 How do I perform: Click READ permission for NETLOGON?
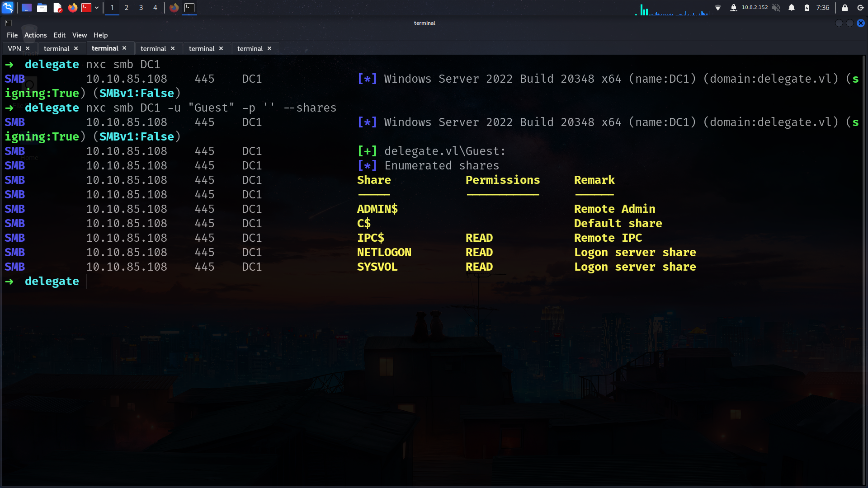click(x=479, y=253)
